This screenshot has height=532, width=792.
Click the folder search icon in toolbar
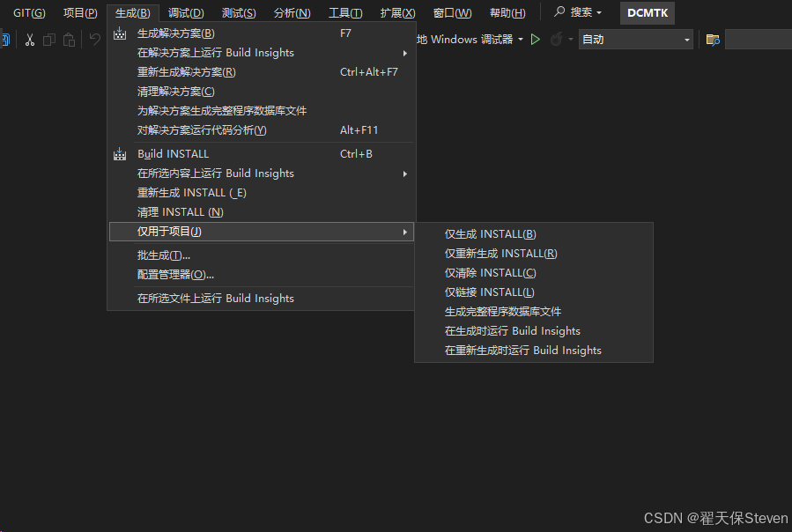point(713,40)
